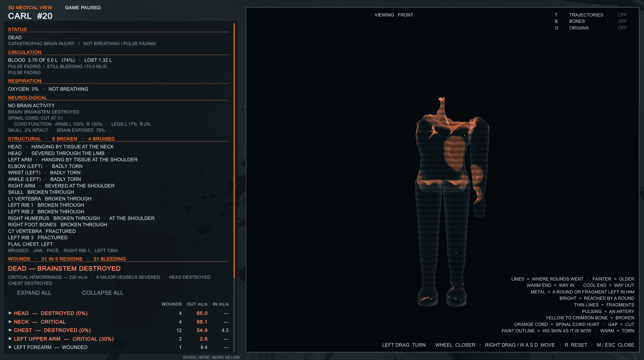This screenshot has width=644, height=360.
Task: Click the 'CARL #20' character name
Action: (x=30, y=16)
